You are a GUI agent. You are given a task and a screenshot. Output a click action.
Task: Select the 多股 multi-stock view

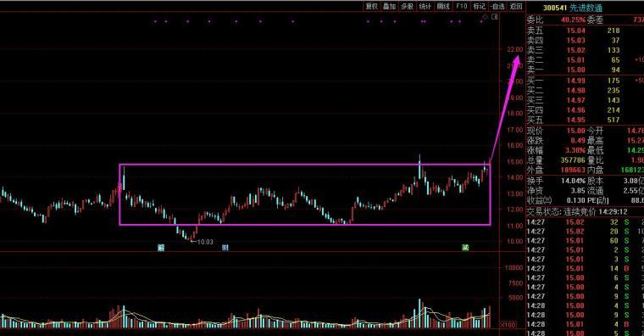click(x=407, y=6)
